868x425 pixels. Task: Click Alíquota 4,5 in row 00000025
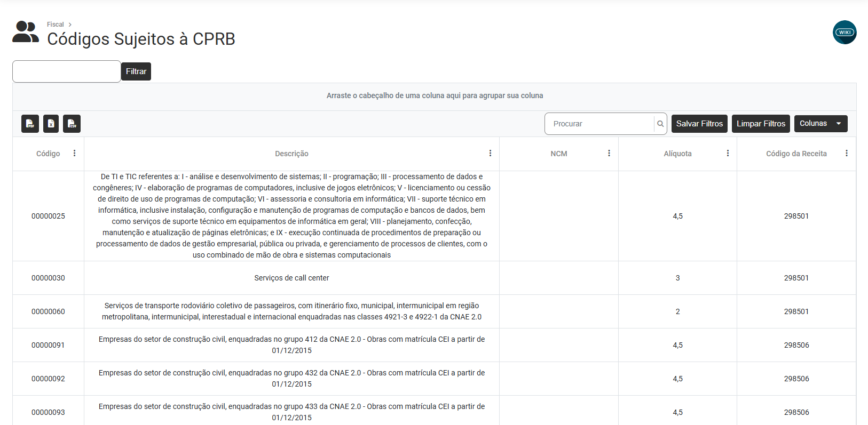(677, 216)
